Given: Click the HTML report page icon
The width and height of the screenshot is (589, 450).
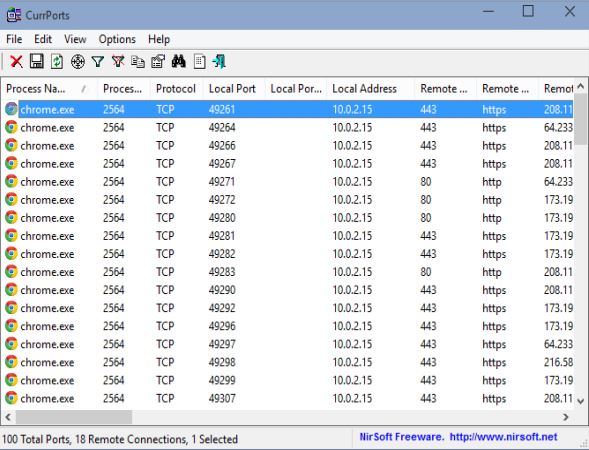Looking at the screenshot, I should [x=199, y=62].
